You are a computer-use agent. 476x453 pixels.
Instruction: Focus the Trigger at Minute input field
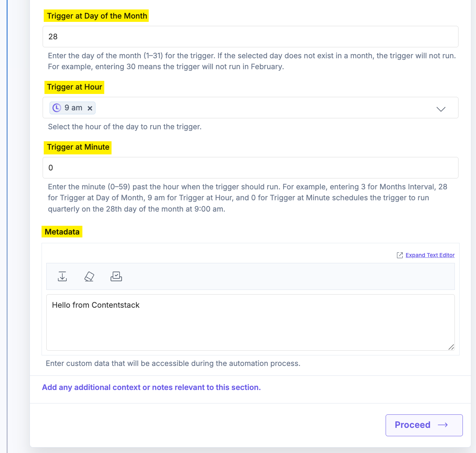250,168
